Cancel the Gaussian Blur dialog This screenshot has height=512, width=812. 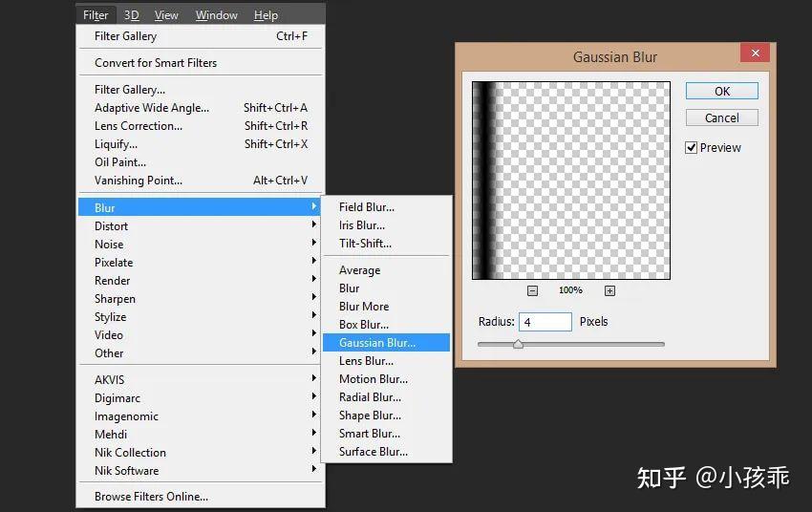click(722, 117)
